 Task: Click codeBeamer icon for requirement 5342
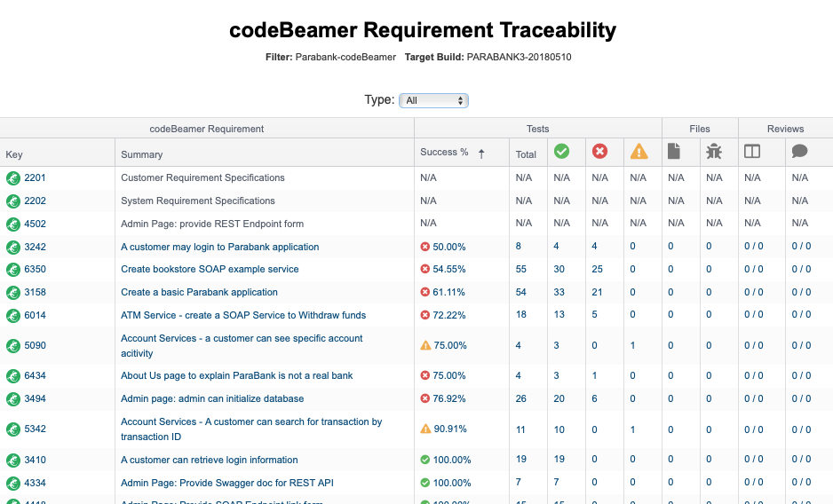coord(13,429)
